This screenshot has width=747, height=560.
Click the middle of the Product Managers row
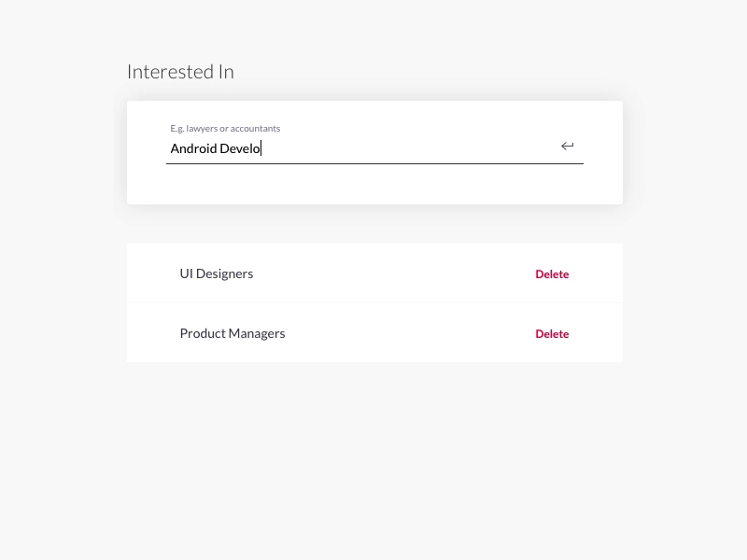click(373, 333)
